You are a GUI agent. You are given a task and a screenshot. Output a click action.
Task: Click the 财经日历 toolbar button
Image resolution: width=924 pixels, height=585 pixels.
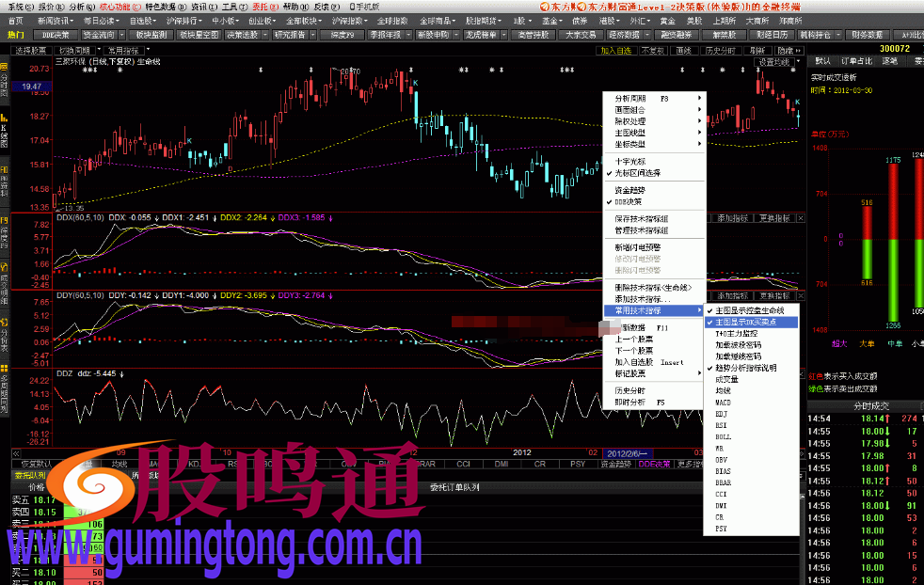pyautogui.click(x=772, y=35)
